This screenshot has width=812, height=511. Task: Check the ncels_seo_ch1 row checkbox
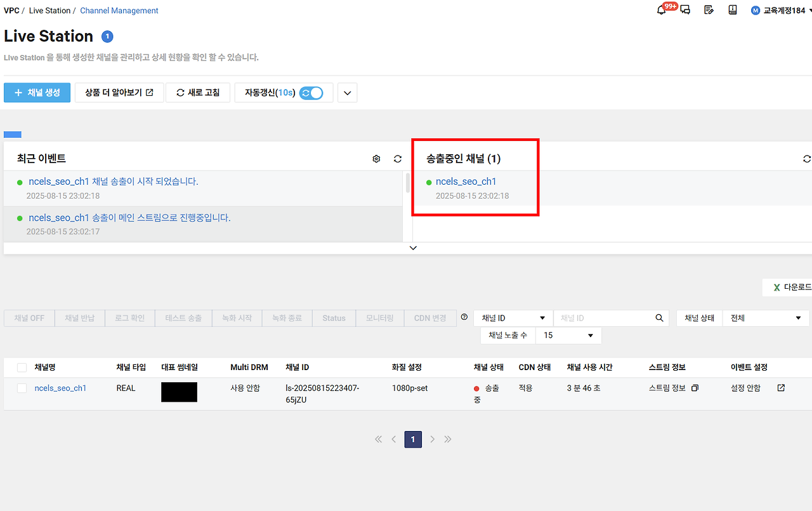click(21, 388)
